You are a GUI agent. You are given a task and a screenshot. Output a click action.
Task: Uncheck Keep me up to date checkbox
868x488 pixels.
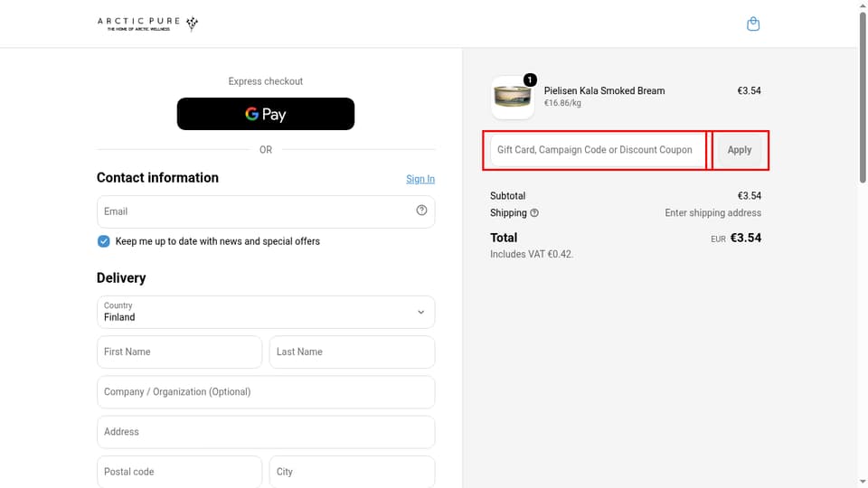tap(103, 241)
